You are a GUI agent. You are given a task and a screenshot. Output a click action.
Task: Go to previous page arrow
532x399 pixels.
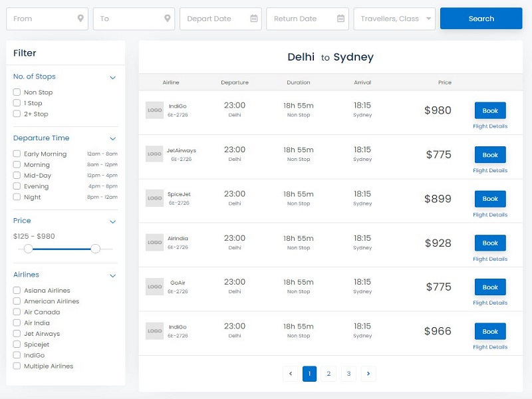pos(291,374)
